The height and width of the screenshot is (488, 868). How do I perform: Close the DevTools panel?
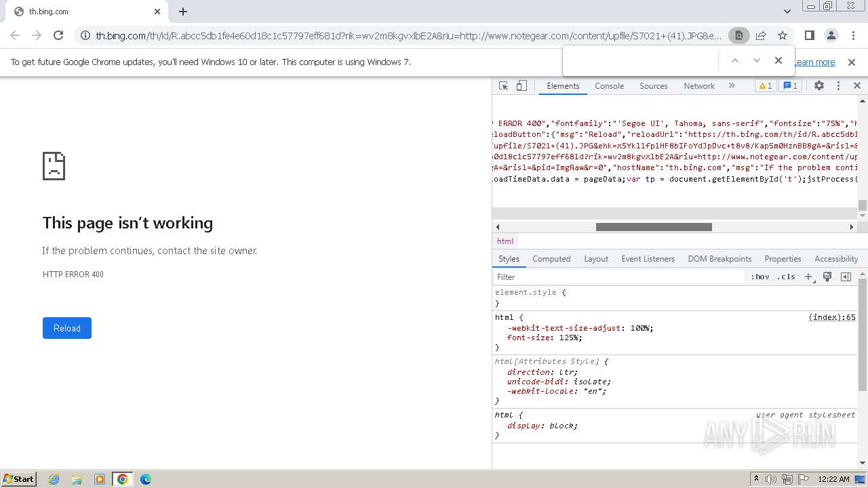point(856,86)
